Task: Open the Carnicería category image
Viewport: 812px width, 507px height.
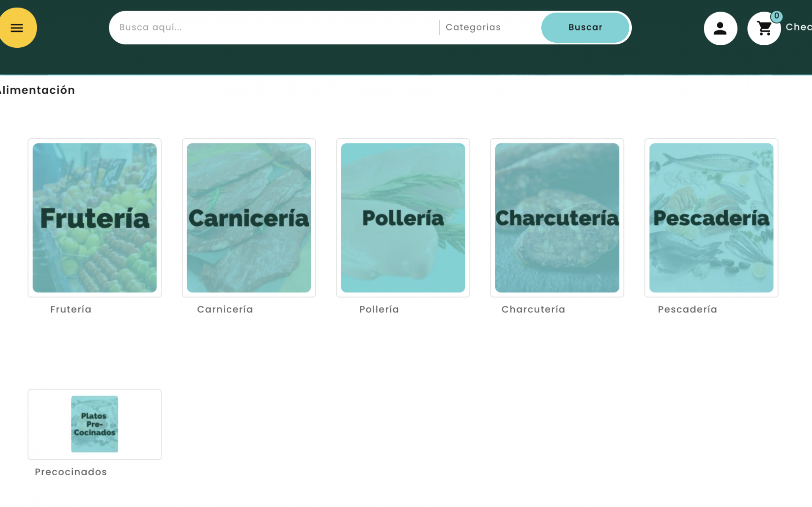Action: pos(249,218)
